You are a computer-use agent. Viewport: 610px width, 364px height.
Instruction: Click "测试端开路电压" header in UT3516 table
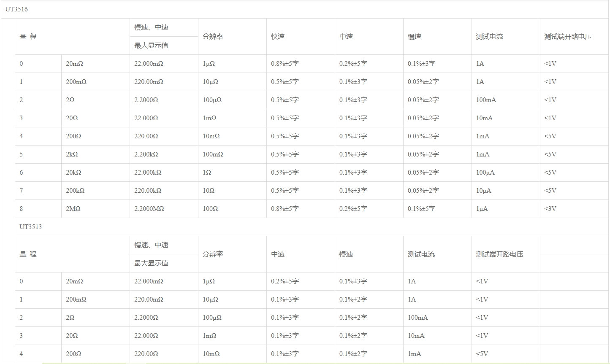pyautogui.click(x=568, y=37)
